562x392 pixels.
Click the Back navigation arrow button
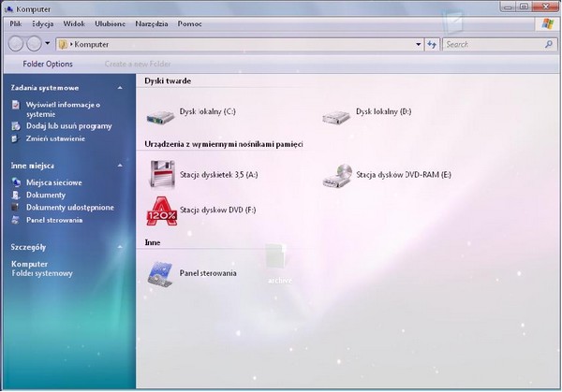[x=17, y=44]
